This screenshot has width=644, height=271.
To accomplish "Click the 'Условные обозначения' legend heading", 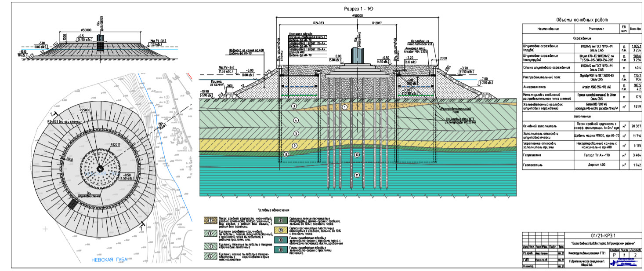I will (275, 210).
